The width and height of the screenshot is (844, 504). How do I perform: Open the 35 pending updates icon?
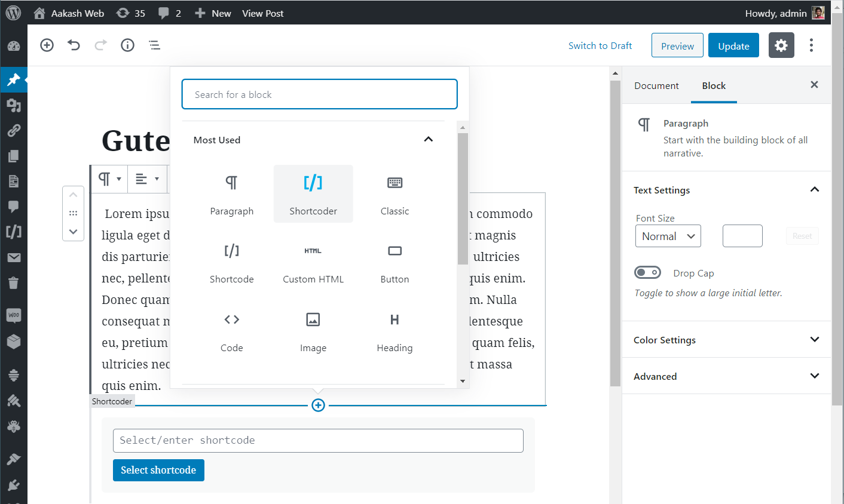pyautogui.click(x=131, y=13)
